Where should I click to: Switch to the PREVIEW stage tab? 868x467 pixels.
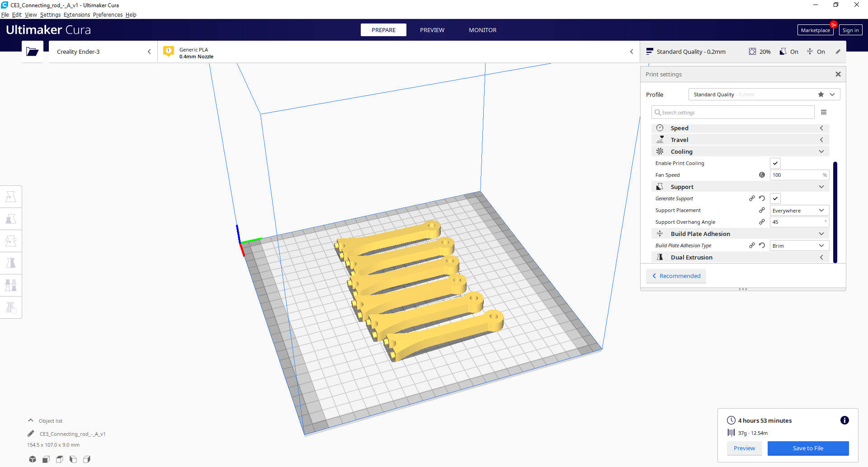[432, 30]
